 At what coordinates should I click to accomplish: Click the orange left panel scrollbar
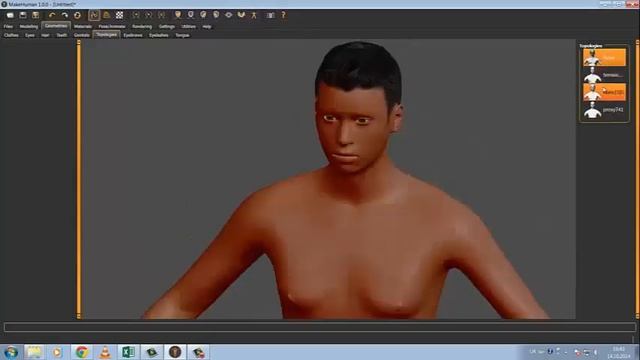79,179
